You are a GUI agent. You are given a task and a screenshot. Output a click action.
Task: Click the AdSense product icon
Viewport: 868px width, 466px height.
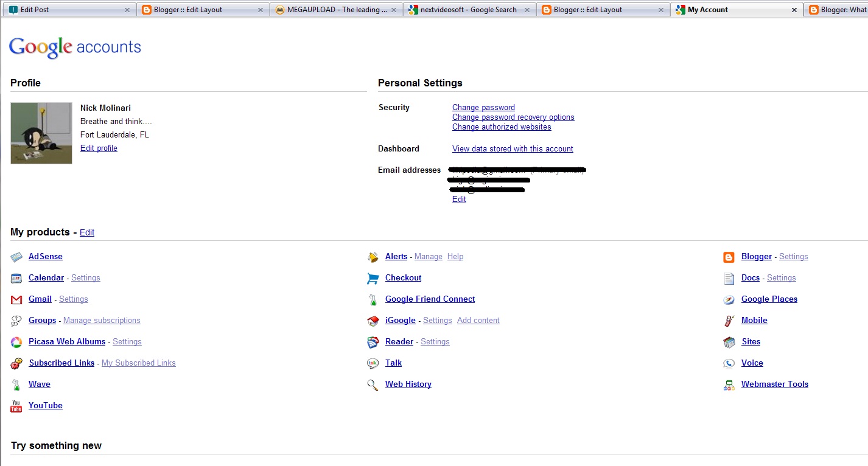pyautogui.click(x=16, y=257)
